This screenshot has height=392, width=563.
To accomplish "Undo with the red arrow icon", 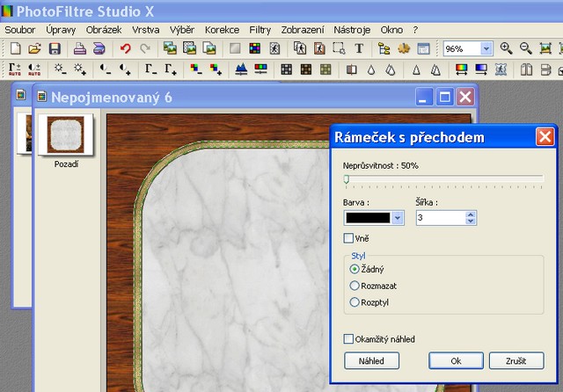I will point(125,48).
